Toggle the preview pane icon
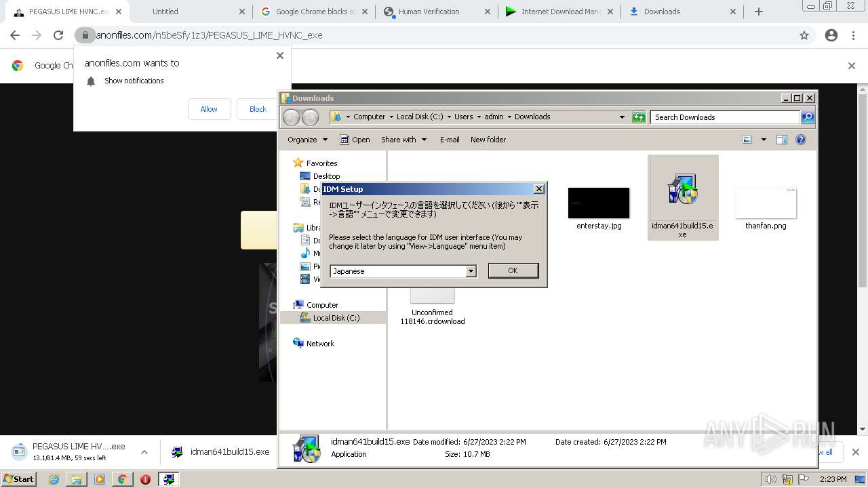Screen dimensions: 868x488 click(782, 140)
